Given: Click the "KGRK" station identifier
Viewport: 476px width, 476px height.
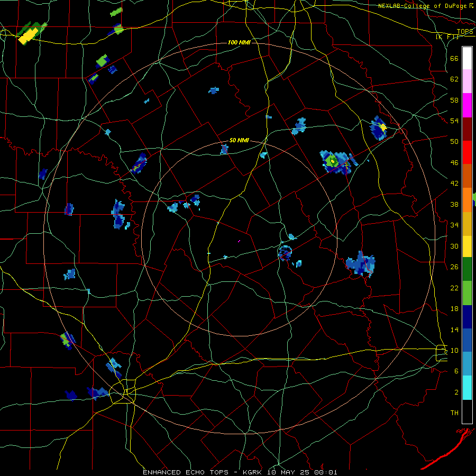Looking at the screenshot, I should (252, 472).
